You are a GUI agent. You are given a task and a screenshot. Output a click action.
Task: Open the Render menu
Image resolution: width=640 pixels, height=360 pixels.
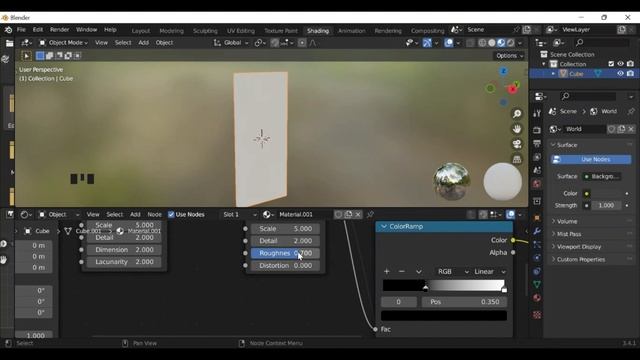click(60, 30)
